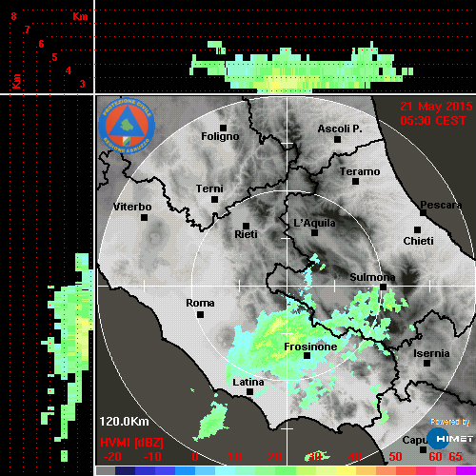Click the Isernia city marker square
Screen dimensions: 476x476
pos(427,363)
